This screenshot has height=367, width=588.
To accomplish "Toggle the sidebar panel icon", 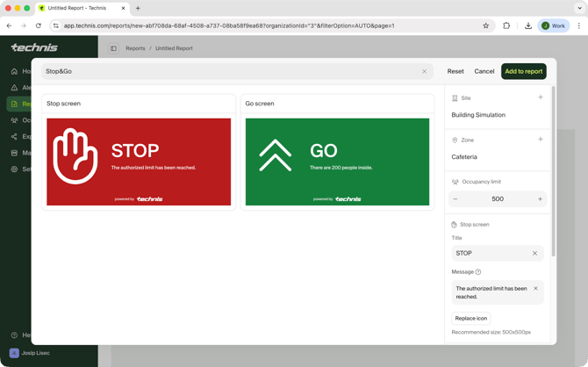I will (x=113, y=48).
